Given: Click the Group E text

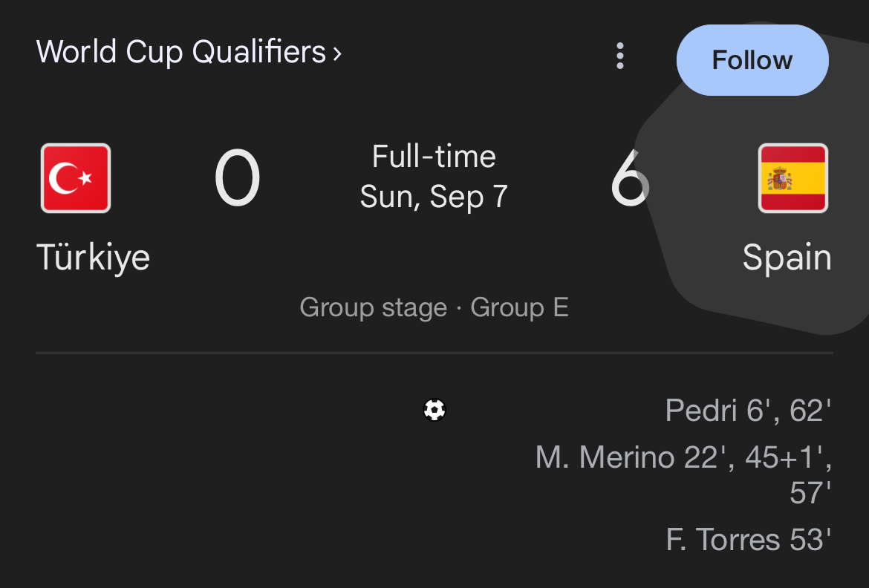Looking at the screenshot, I should tap(519, 307).
